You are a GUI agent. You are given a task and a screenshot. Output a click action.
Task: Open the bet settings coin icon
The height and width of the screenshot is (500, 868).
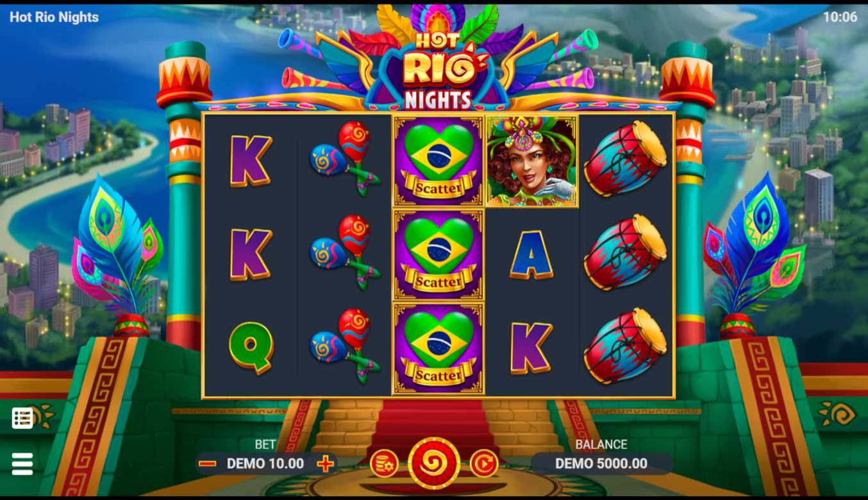[384, 463]
